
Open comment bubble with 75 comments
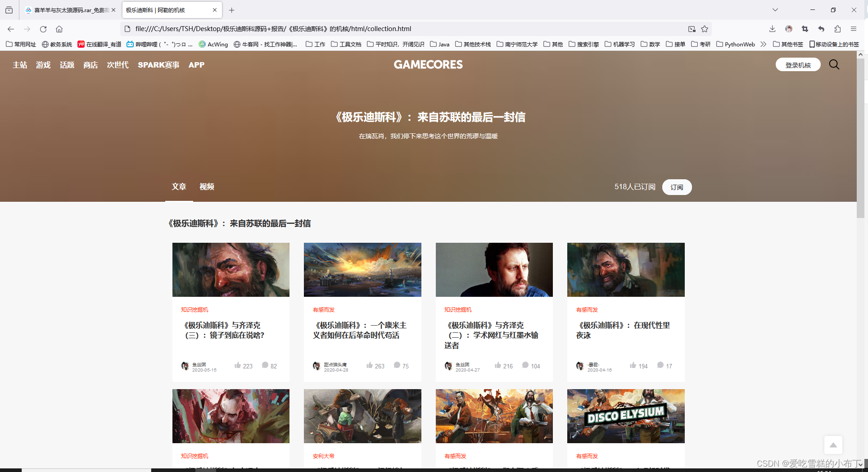tap(397, 365)
